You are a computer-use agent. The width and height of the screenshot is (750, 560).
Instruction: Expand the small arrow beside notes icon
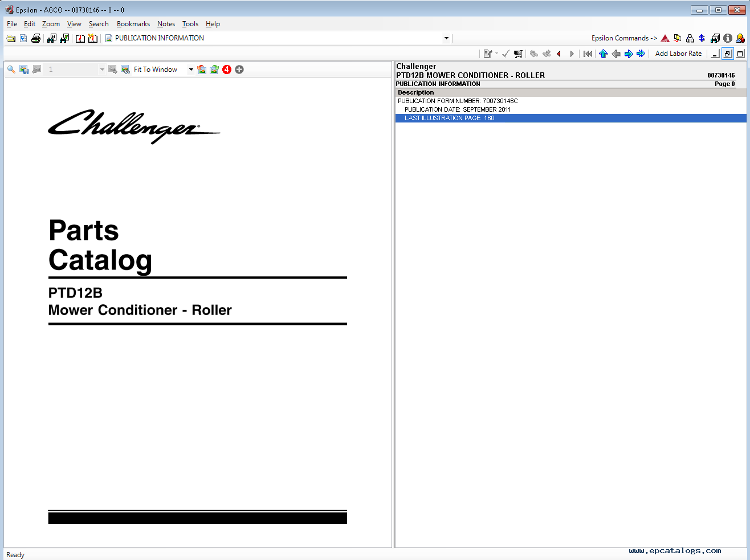click(496, 54)
